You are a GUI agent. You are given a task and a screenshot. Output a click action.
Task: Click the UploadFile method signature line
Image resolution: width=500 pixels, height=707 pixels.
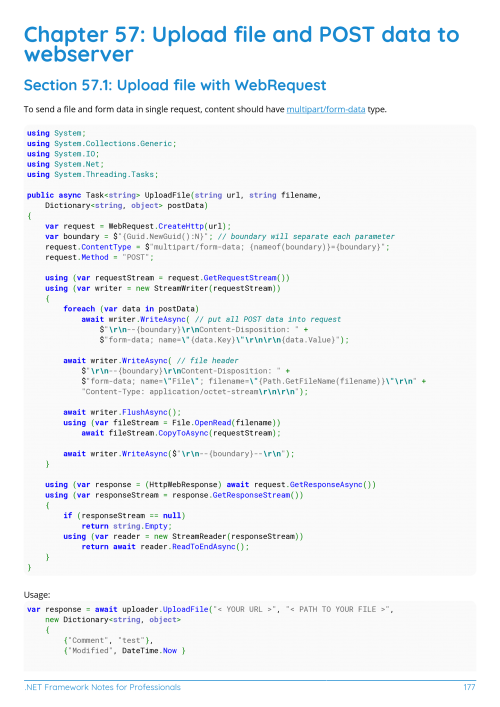174,195
